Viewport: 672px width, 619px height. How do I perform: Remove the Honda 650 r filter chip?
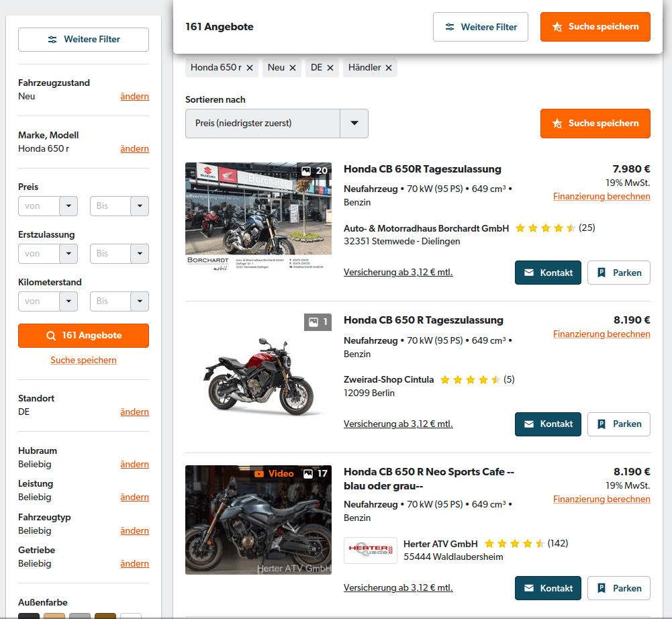[x=250, y=68]
